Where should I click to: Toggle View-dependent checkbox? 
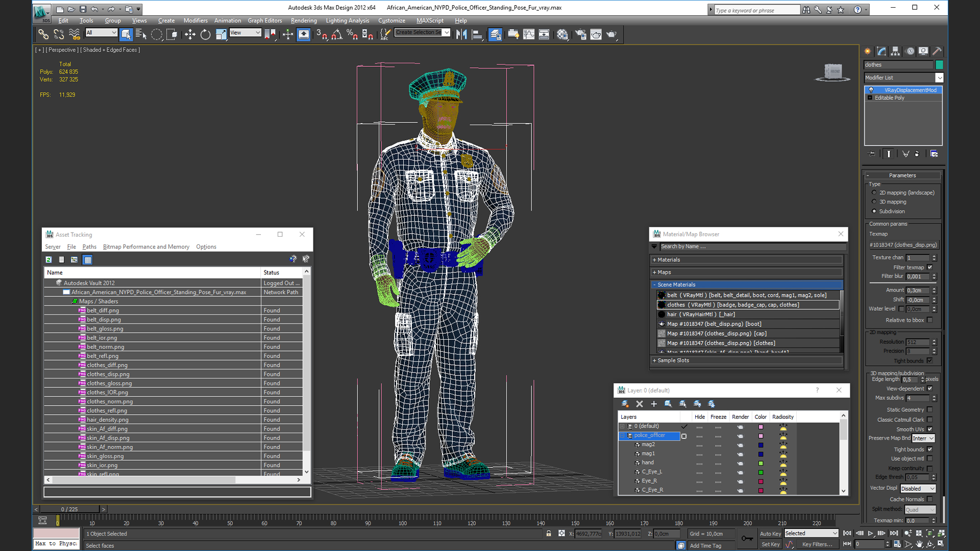[930, 388]
